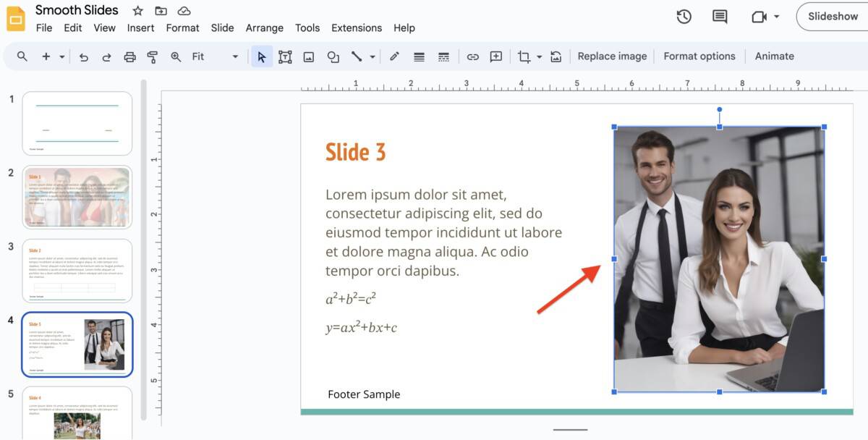The image size is (868, 440).
Task: Open the Fit zoom dropdown
Action: (234, 56)
